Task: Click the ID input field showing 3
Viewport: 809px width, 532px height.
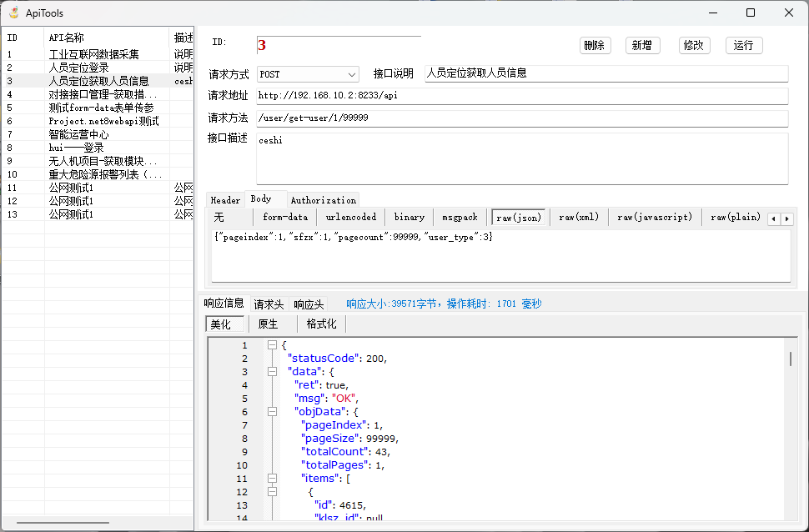Action: 339,45
